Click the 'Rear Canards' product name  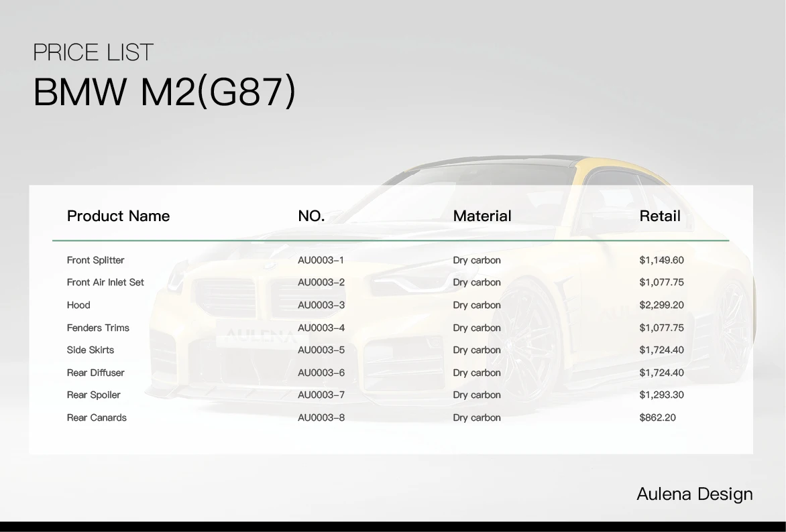97,417
